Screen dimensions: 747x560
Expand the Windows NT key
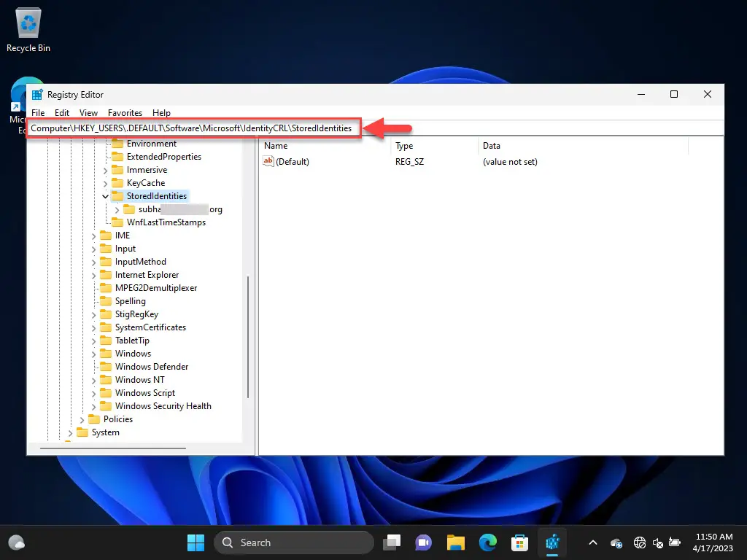(x=93, y=380)
